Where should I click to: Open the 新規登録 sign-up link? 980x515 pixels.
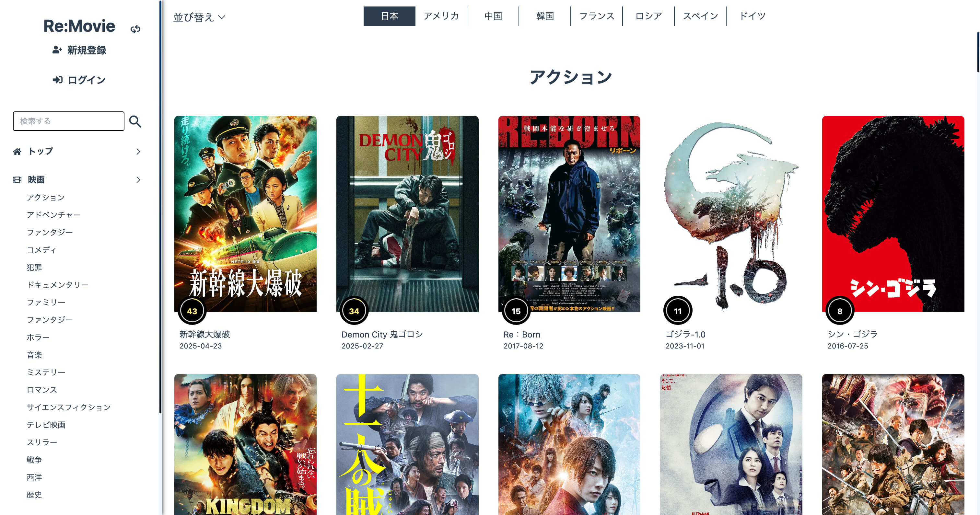(x=79, y=50)
